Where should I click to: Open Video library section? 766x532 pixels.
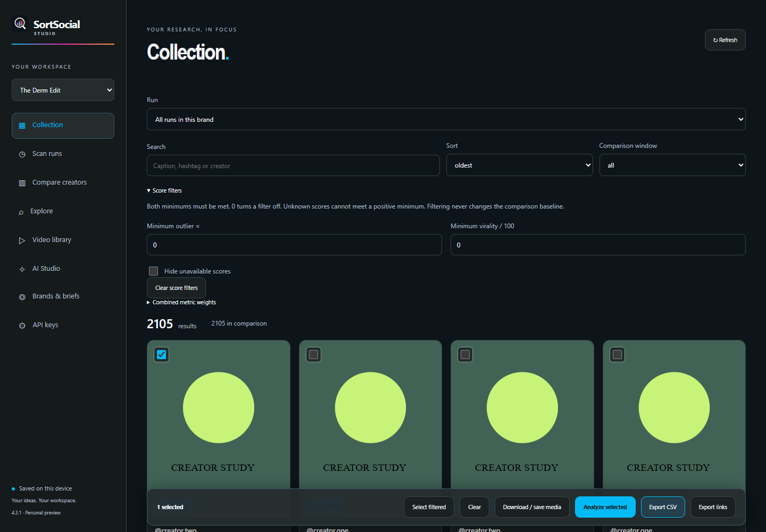[63, 240]
